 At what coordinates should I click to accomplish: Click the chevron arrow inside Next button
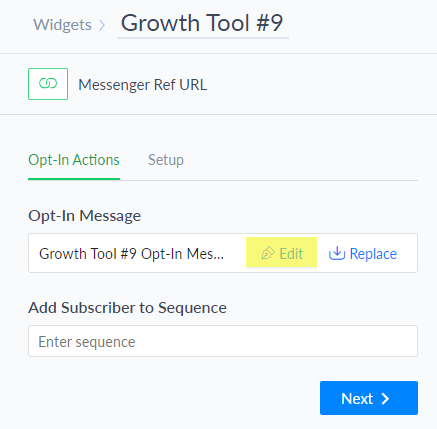click(385, 398)
